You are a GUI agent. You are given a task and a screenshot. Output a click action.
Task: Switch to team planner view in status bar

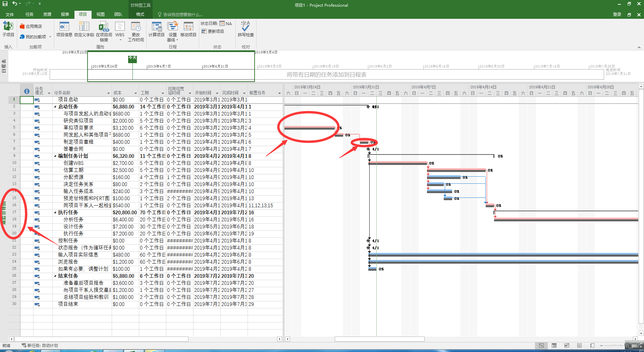point(567,346)
